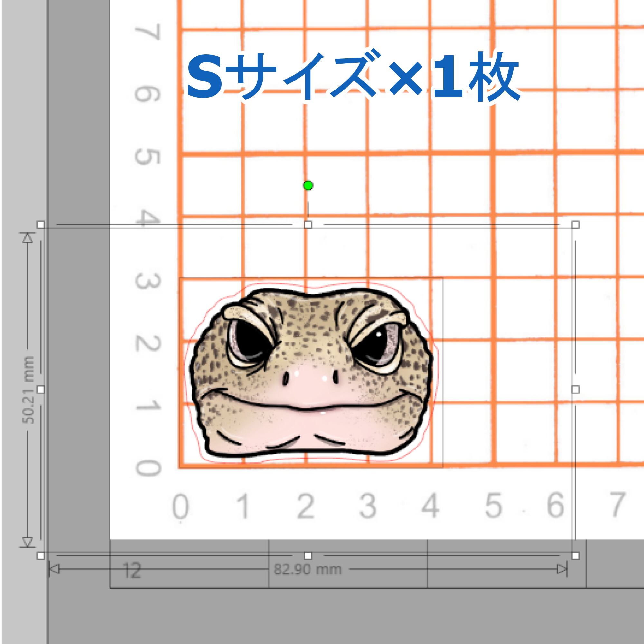Click the bottom-right selection resize handle
The height and width of the screenshot is (644, 644).
(576, 556)
